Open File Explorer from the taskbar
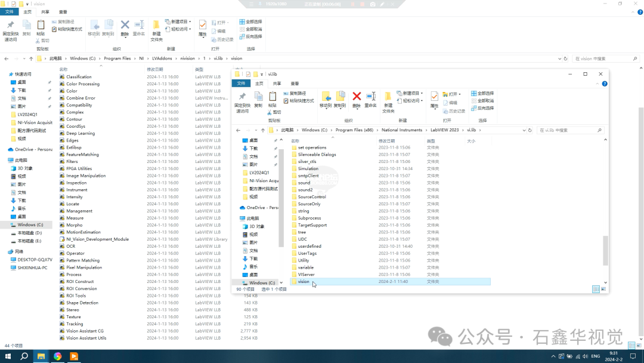Screen dimensions: 644x363 click(41, 356)
